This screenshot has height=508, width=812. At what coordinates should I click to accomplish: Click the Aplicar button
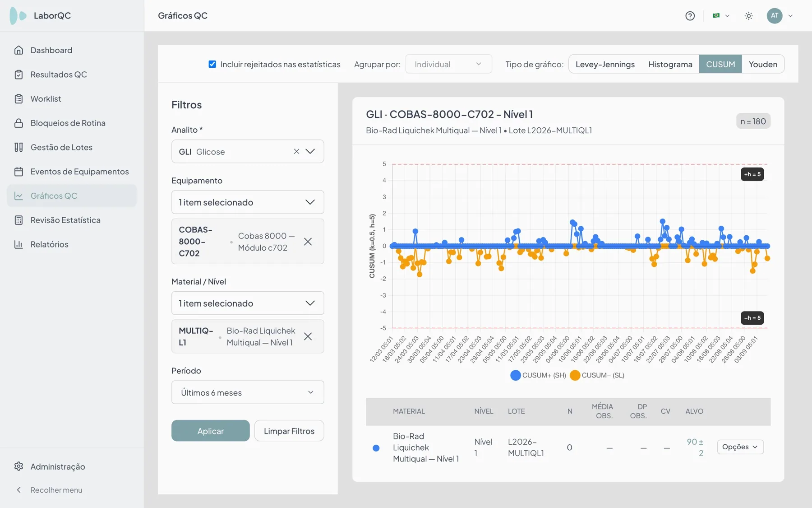[210, 431]
